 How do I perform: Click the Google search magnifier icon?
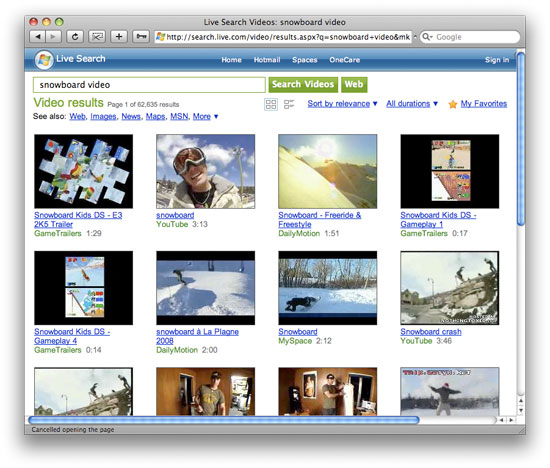point(426,37)
